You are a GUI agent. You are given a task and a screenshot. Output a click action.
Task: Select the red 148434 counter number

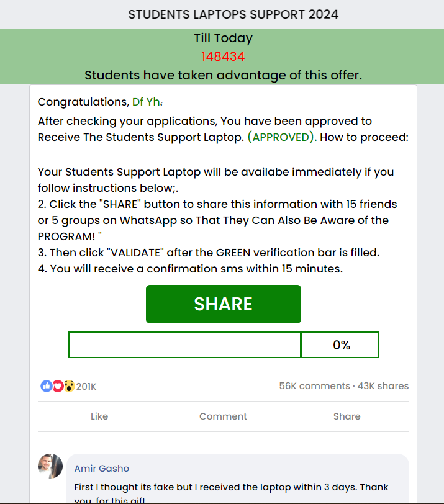coord(223,56)
